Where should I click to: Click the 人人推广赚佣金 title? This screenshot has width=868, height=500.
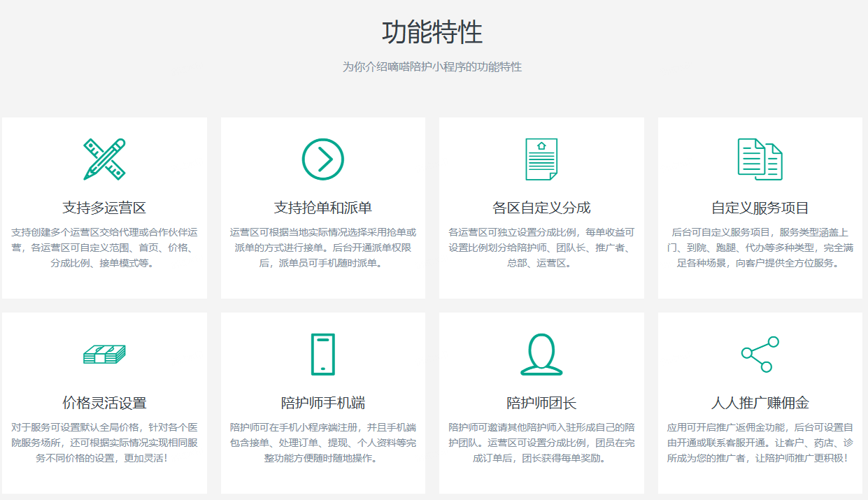coord(760,403)
